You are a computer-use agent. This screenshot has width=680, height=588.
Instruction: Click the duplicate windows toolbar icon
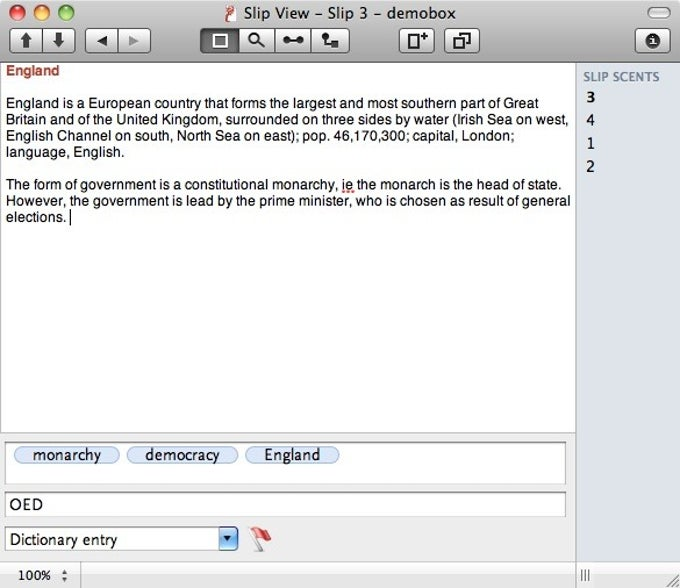(462, 41)
